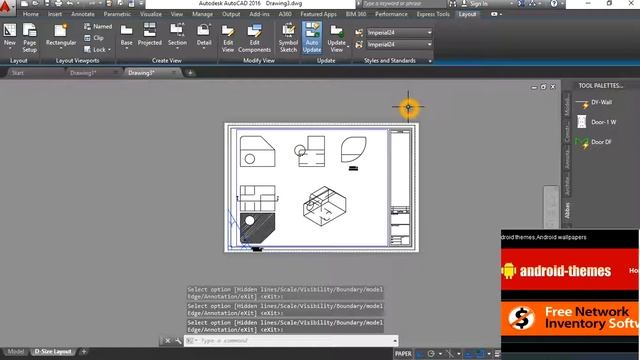Toggle polar tracking in status bar
Screen dimensions: 640x360
(x=431, y=354)
